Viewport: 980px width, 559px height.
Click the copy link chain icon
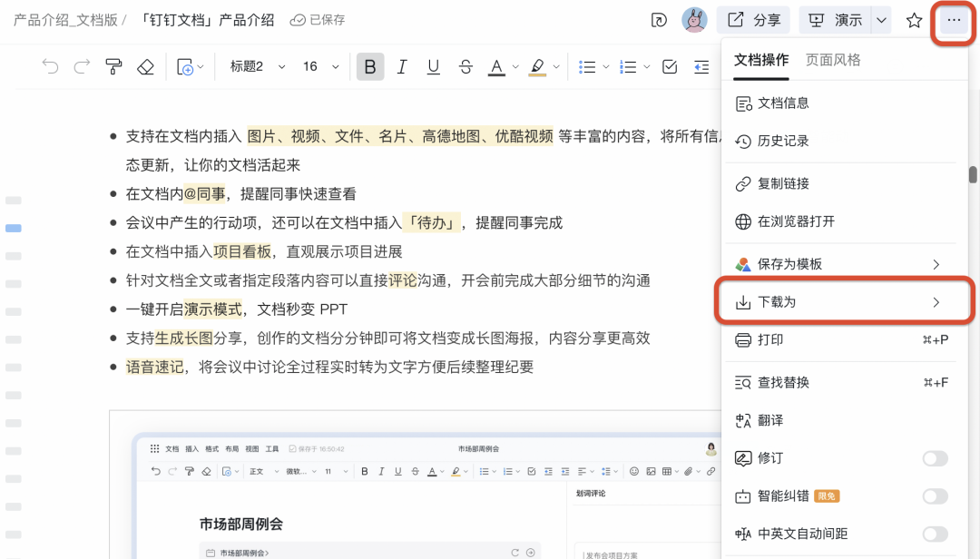click(x=743, y=184)
